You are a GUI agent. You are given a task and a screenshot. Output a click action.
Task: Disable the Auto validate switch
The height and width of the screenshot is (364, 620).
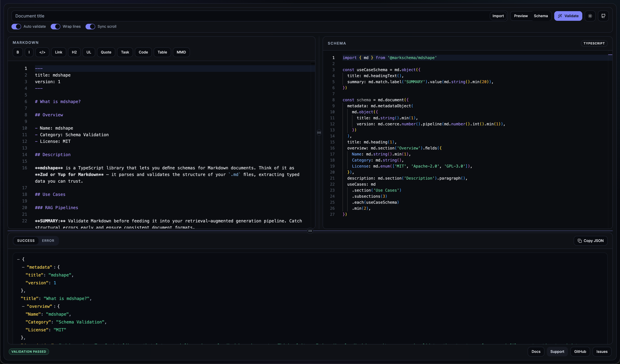tap(16, 27)
